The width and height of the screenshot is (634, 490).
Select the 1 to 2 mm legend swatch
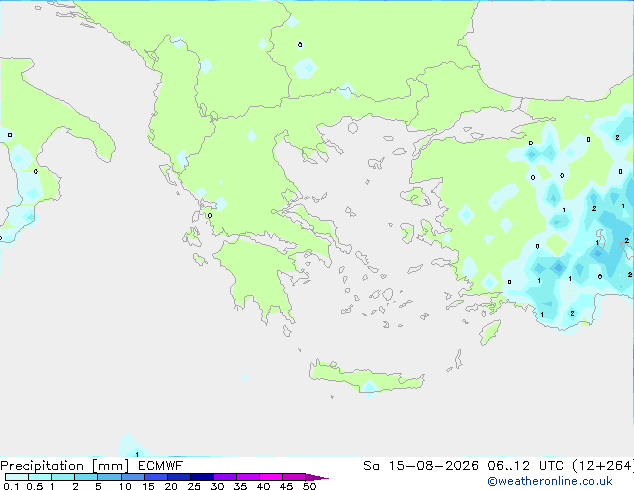click(x=63, y=477)
